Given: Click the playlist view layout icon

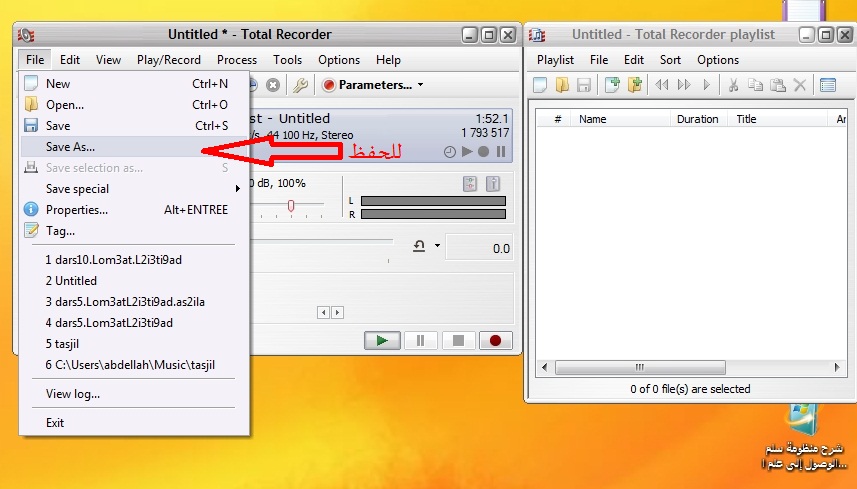Looking at the screenshot, I should click(828, 85).
